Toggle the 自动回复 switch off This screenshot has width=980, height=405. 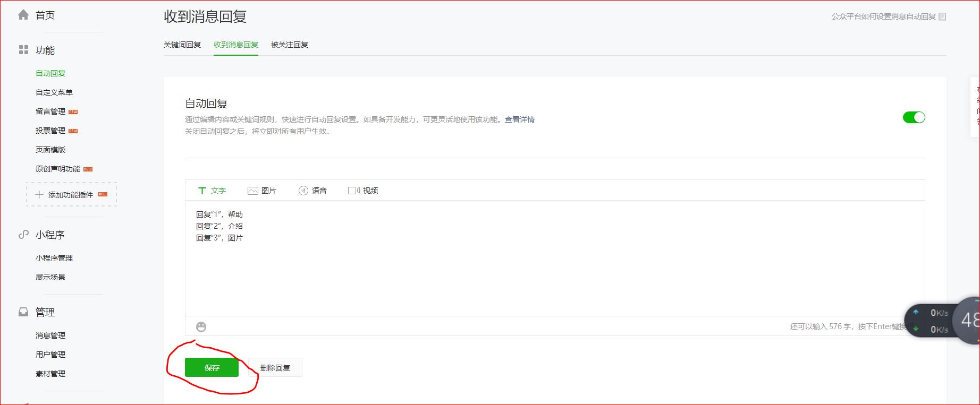(914, 117)
